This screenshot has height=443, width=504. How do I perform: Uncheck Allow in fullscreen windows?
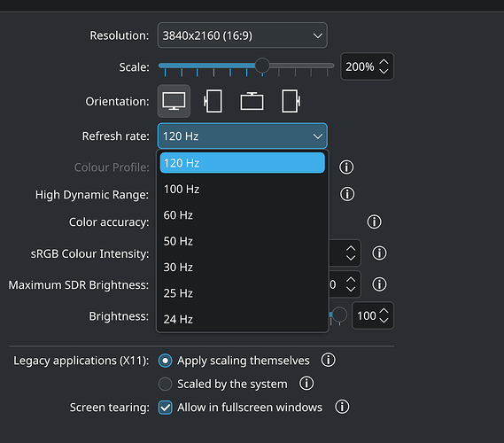166,408
